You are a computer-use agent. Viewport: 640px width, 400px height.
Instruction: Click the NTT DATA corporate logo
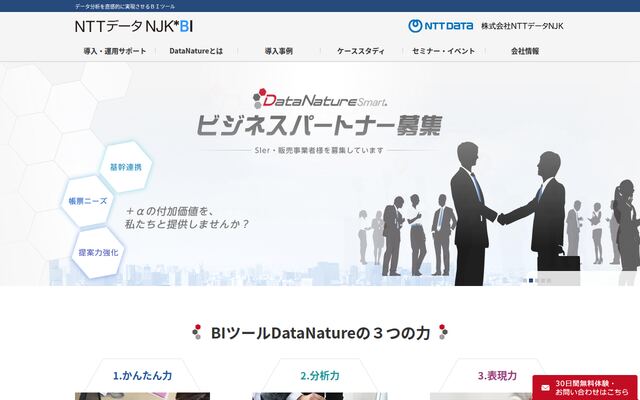click(x=441, y=26)
